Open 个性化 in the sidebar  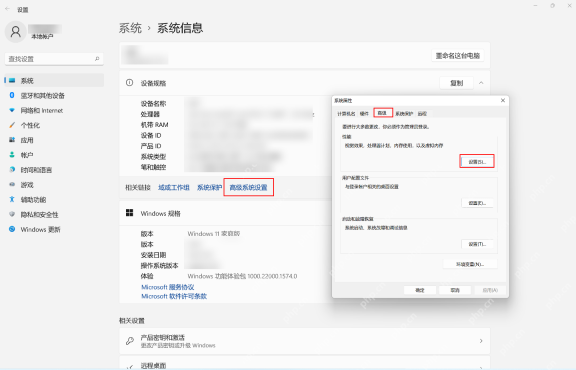(x=54, y=125)
